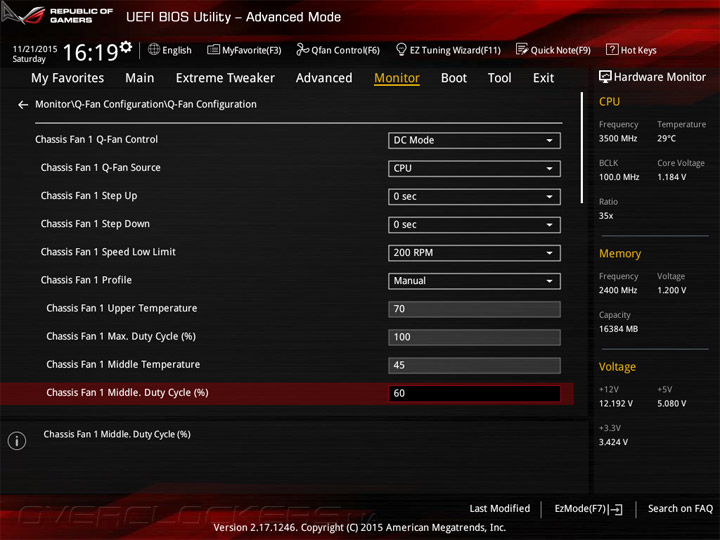Viewport: 720px width, 540px height.
Task: Click CPU temperature value 29°C
Action: (x=666, y=139)
